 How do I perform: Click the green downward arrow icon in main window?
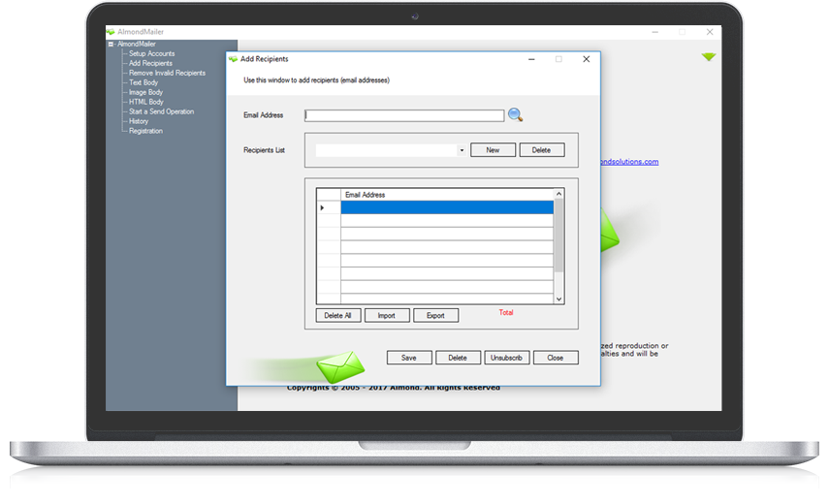pos(709,56)
